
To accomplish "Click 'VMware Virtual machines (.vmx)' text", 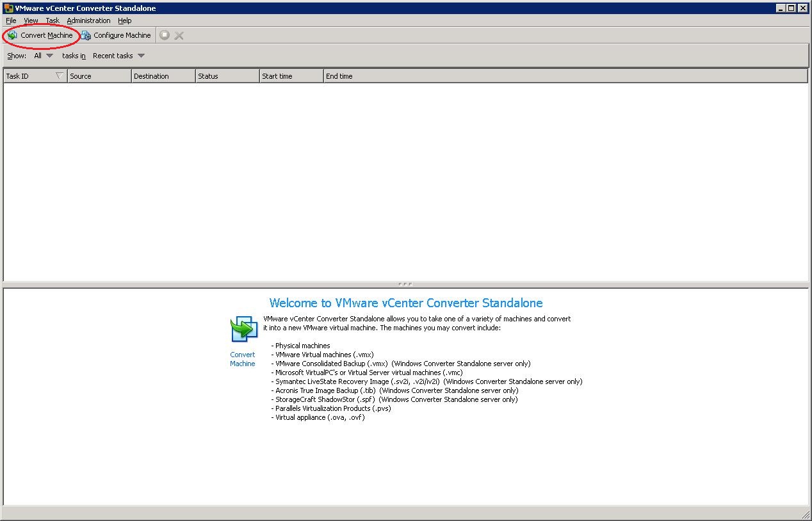I will (322, 355).
